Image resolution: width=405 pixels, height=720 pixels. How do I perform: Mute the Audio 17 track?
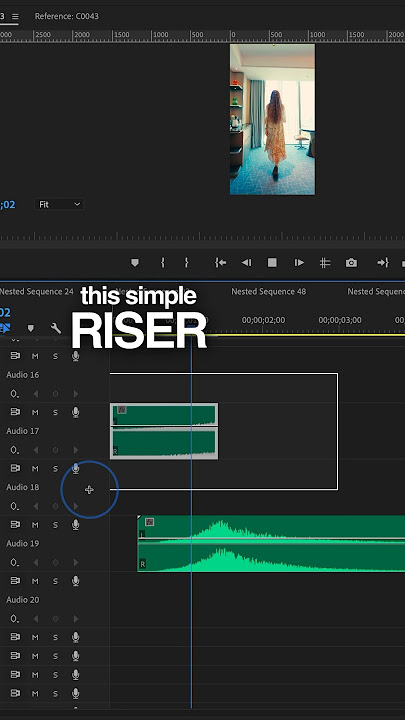click(x=35, y=412)
